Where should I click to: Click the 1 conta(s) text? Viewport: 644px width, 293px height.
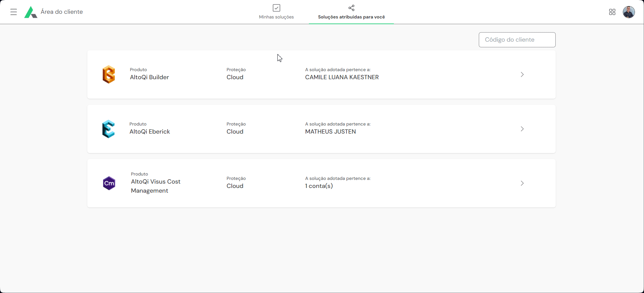(319, 186)
